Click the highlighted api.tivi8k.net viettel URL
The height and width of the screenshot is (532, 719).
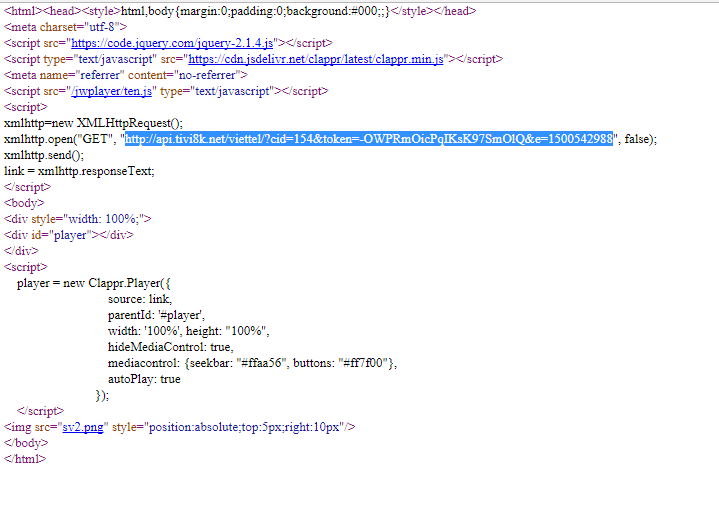(x=369, y=139)
